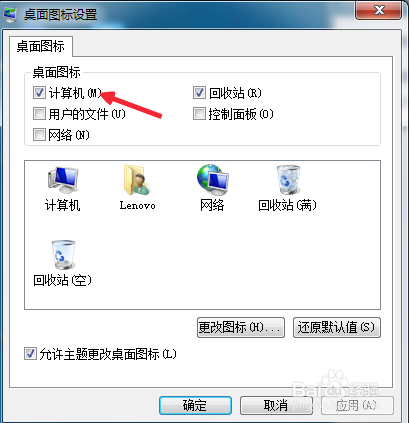Switch to the 桌面图标 tab
Viewport: 409px width, 423px height.
[41, 46]
